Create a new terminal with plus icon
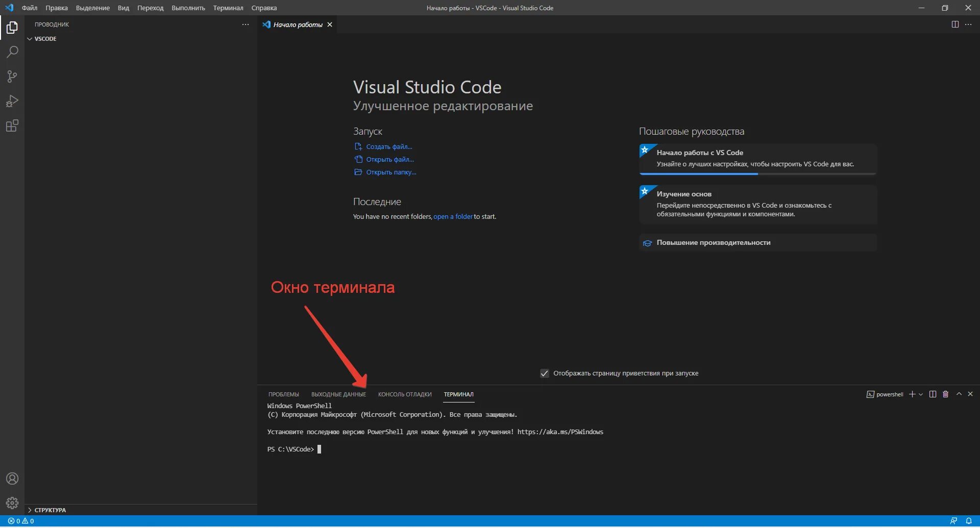This screenshot has width=980, height=528. [912, 394]
